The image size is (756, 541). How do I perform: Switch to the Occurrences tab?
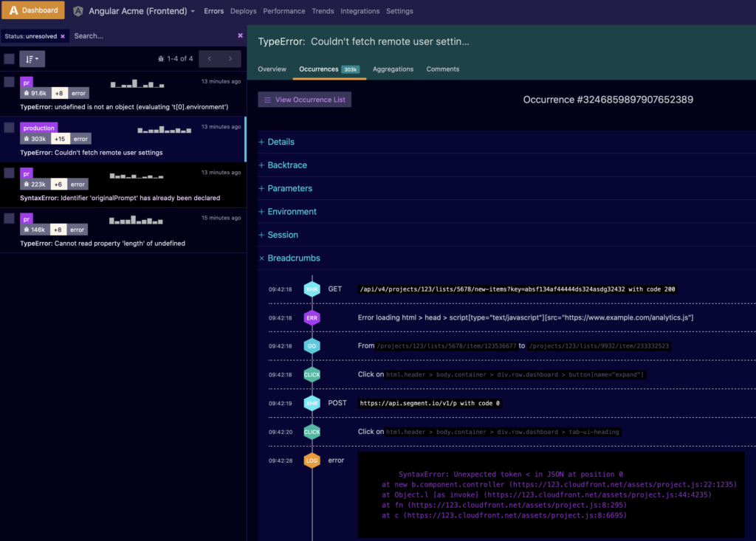[x=329, y=69]
